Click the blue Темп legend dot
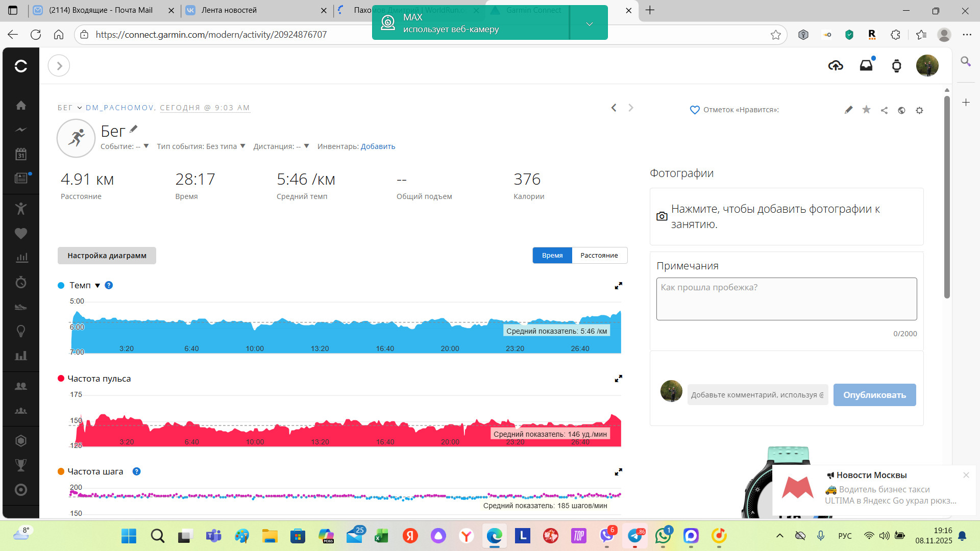The height and width of the screenshot is (551, 980). 61,285
